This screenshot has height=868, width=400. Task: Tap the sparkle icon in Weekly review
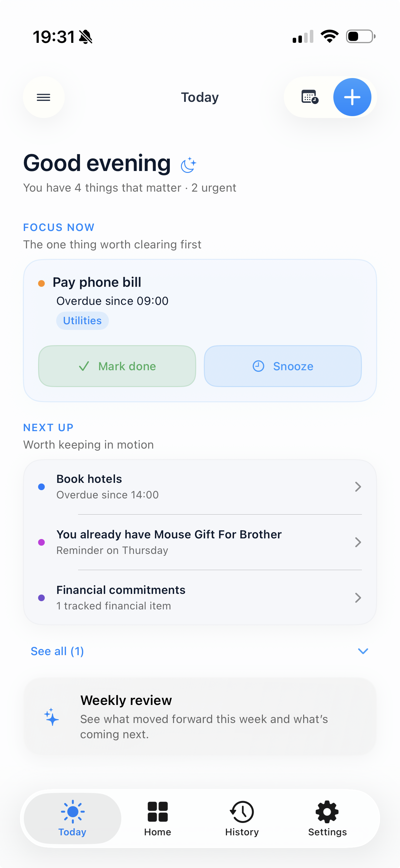(52, 717)
